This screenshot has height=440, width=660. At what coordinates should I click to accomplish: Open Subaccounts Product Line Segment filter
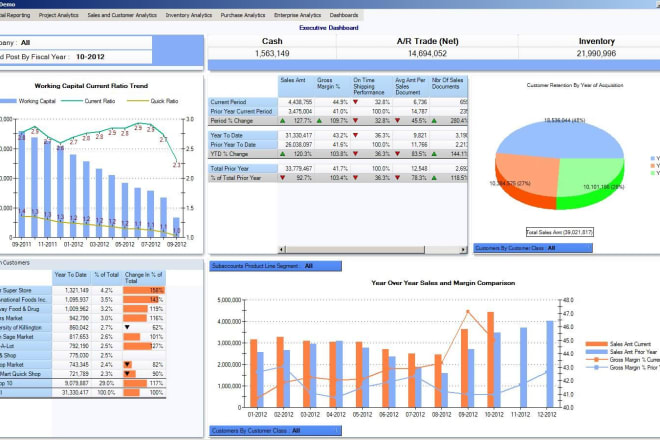tap(275, 266)
